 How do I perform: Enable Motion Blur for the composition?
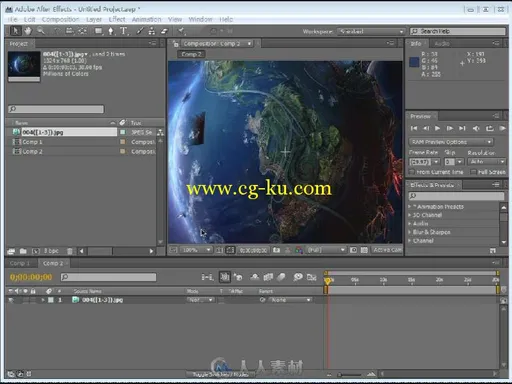tap(281, 277)
